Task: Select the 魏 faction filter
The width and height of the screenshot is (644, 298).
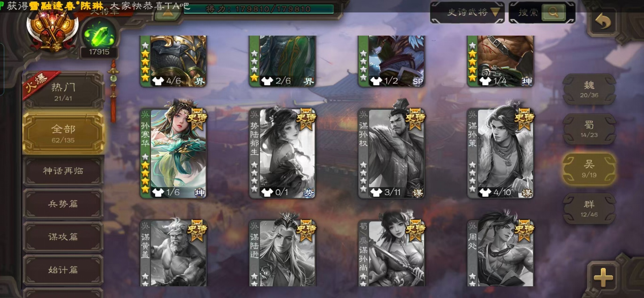Action: (x=589, y=89)
